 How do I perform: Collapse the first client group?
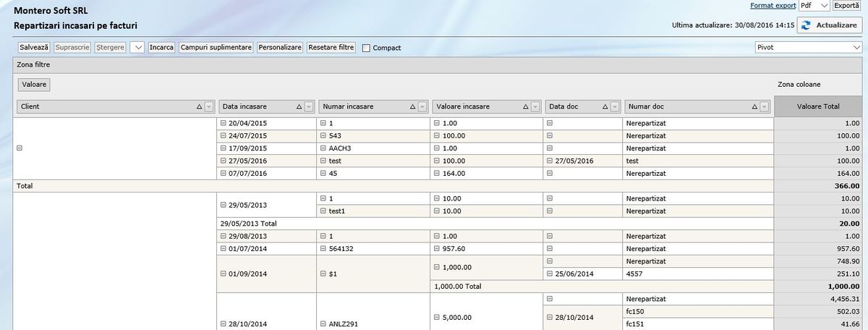point(19,148)
